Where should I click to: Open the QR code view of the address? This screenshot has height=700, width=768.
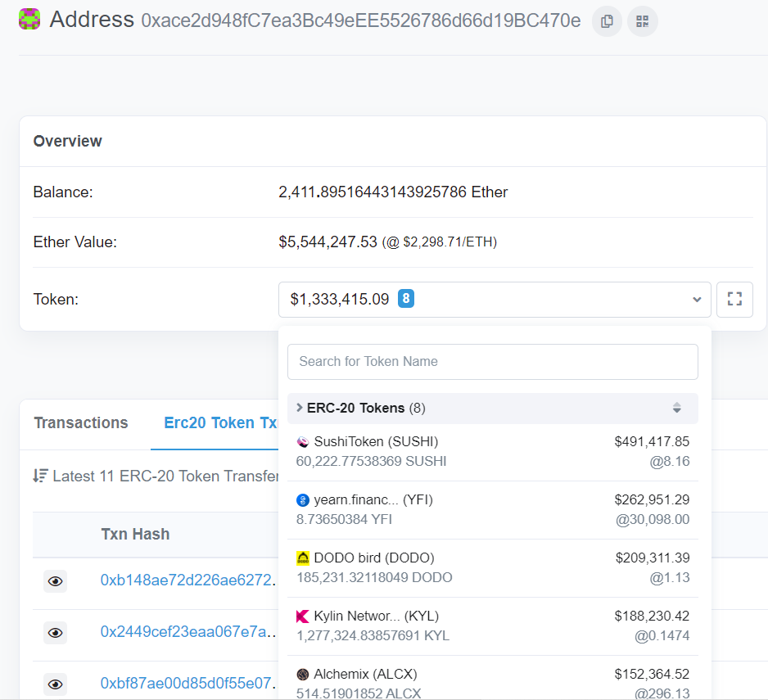(642, 21)
